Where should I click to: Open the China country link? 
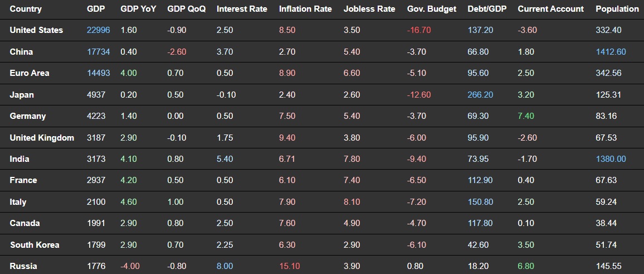[21, 52]
